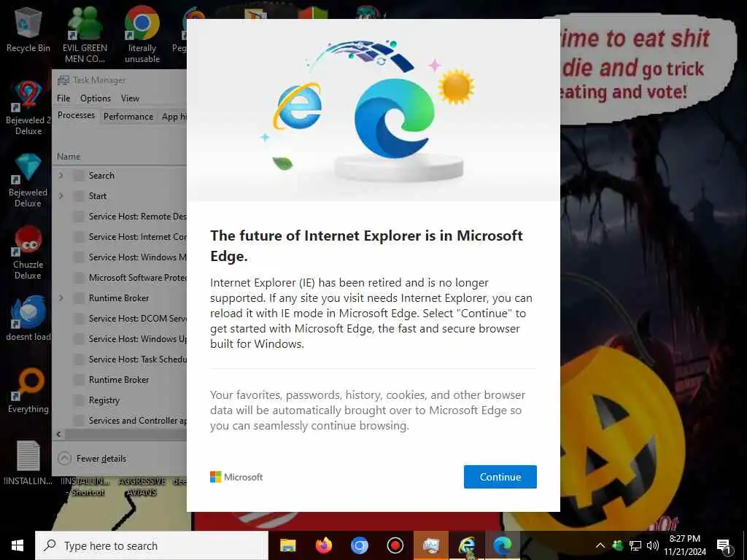Switch to the App history tab in Task Manager

(174, 117)
